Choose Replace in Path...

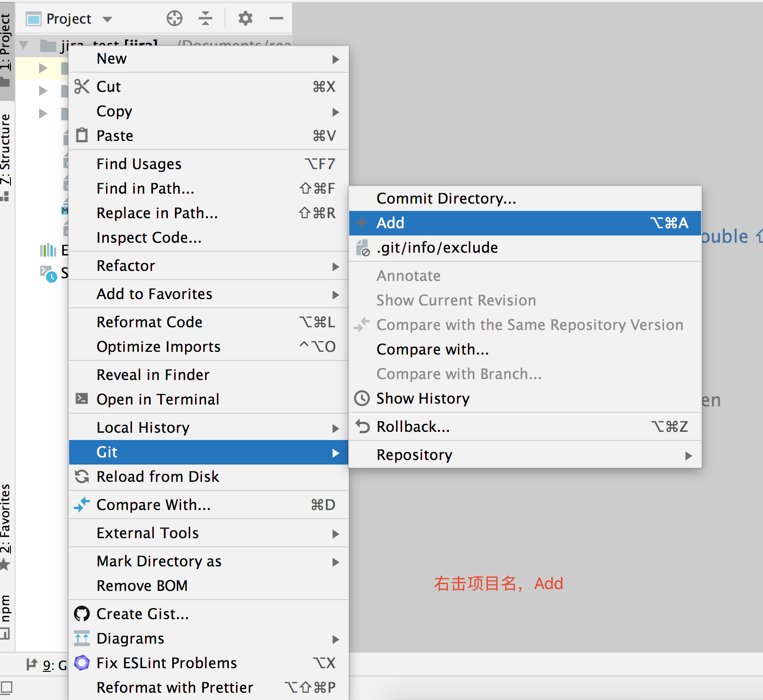[209, 213]
